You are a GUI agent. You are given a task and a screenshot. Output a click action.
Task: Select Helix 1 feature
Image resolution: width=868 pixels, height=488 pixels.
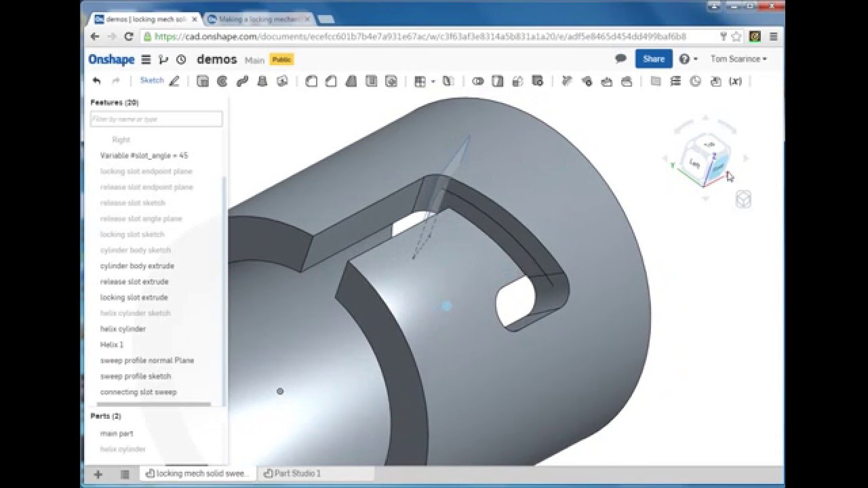[x=112, y=344]
